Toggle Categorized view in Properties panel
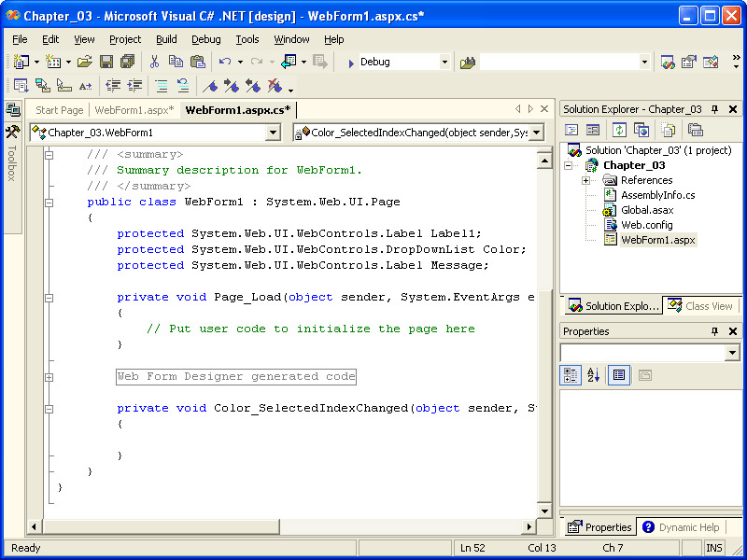The height and width of the screenshot is (560, 747). point(571,375)
